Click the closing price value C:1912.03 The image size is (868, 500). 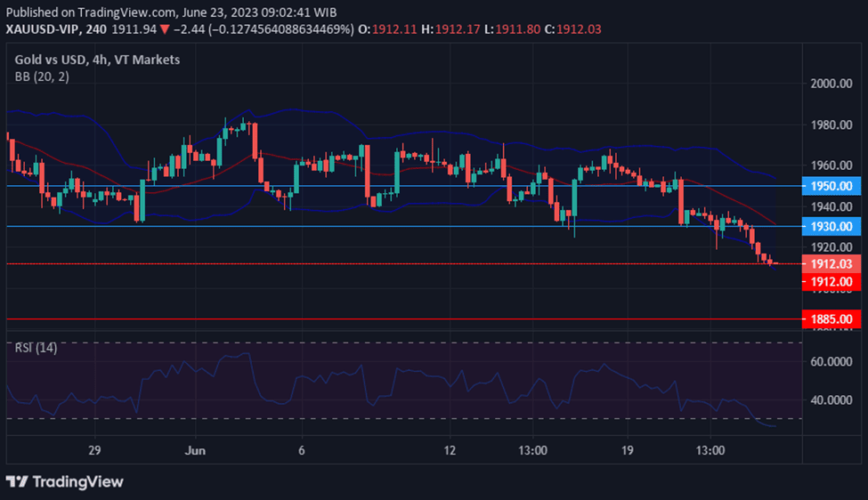pos(572,30)
